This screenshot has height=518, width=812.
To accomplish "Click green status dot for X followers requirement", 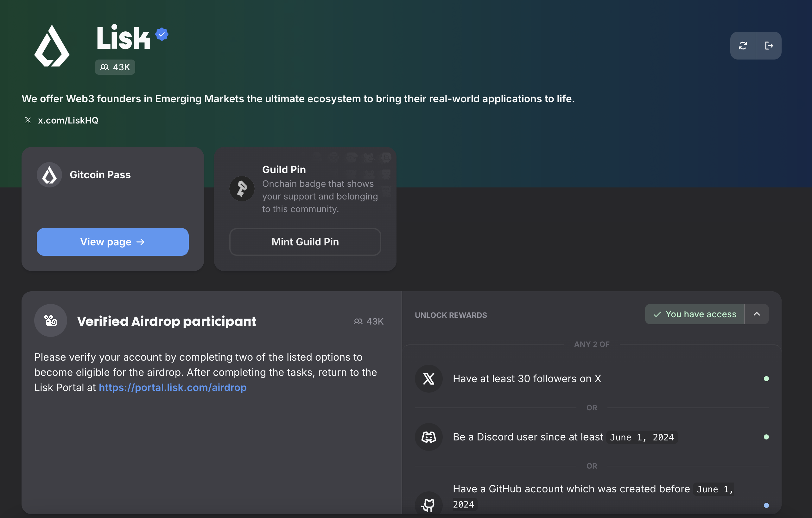I will [766, 379].
